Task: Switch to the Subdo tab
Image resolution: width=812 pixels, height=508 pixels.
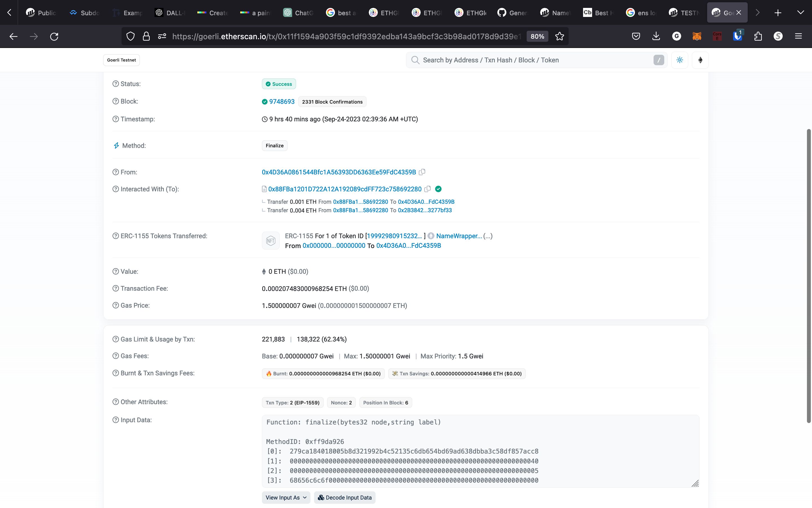Action: [85, 13]
